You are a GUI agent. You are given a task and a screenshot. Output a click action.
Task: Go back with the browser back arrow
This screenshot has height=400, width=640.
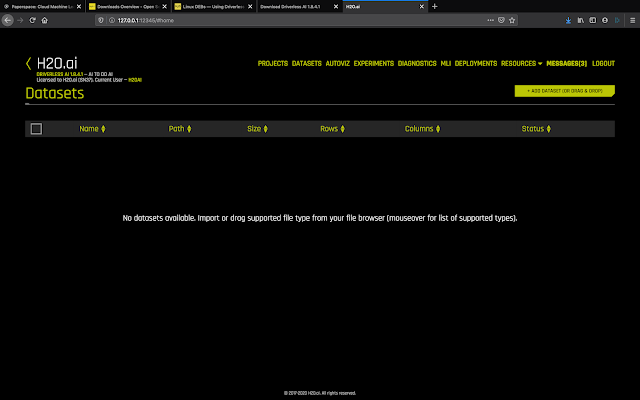click(x=8, y=20)
